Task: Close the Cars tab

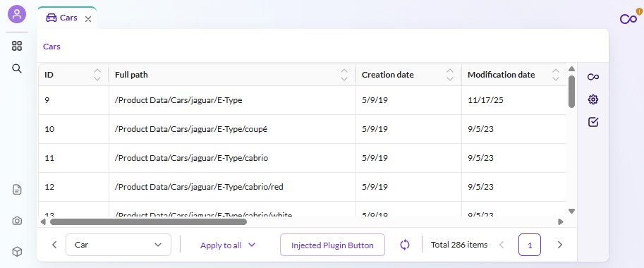Action: [88, 19]
